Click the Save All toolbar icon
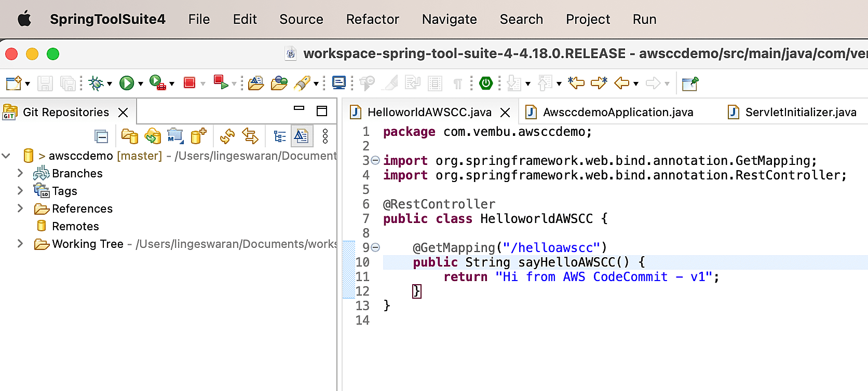Image resolution: width=868 pixels, height=391 pixels. (x=68, y=83)
